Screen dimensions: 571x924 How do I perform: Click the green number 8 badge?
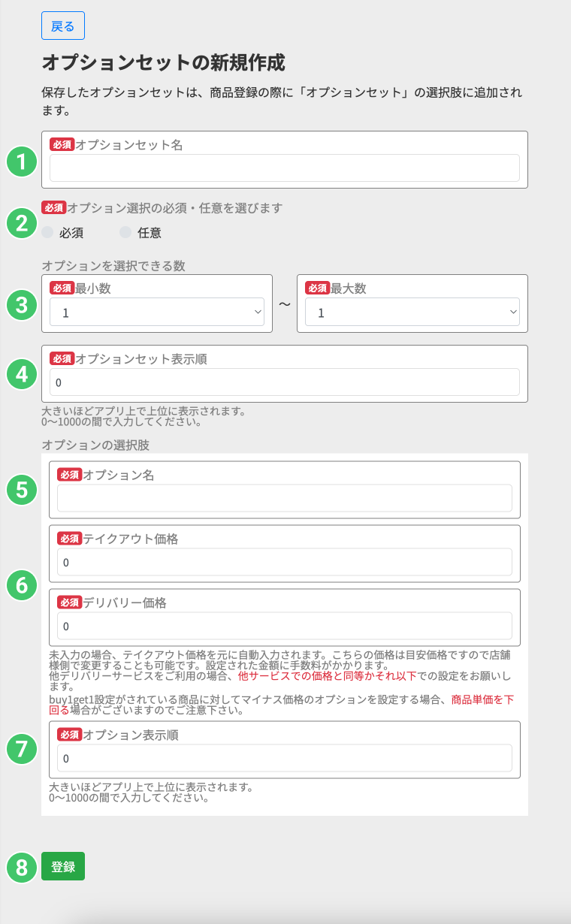point(22,867)
